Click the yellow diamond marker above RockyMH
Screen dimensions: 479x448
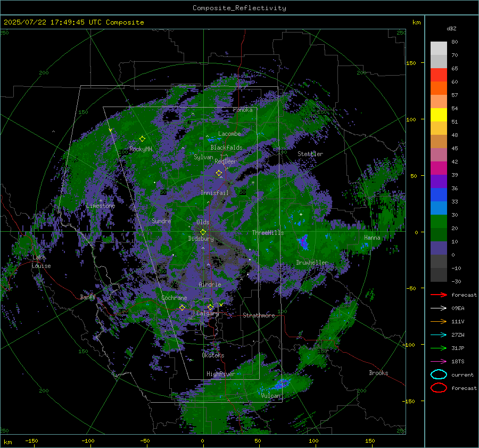click(x=142, y=139)
